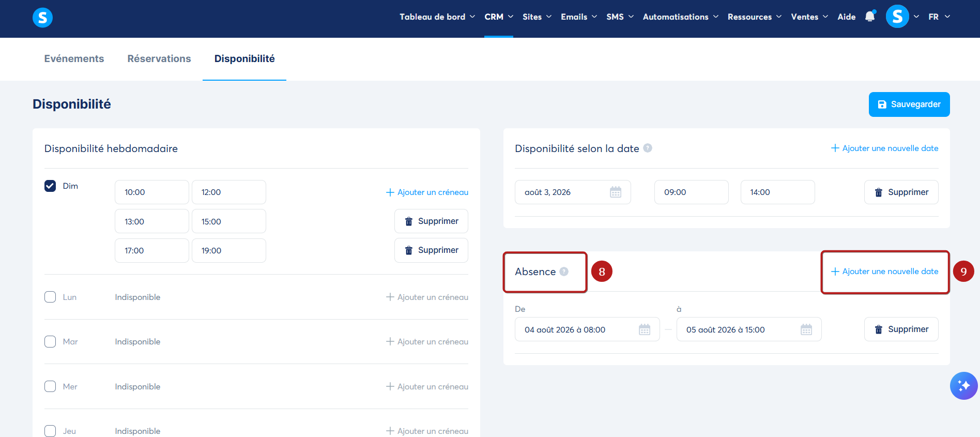Screen dimensions: 980x437
Task: Open the FR language selector
Action: click(939, 17)
